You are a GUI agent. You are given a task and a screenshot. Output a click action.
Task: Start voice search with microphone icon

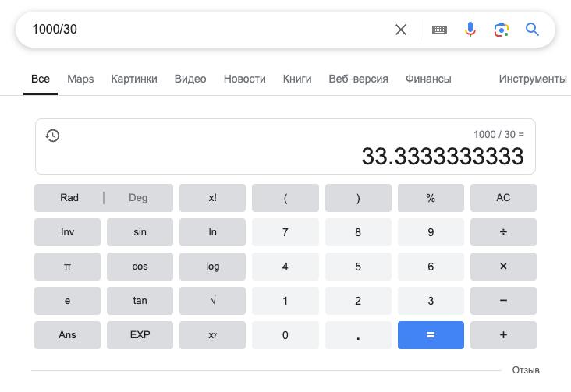tap(470, 30)
